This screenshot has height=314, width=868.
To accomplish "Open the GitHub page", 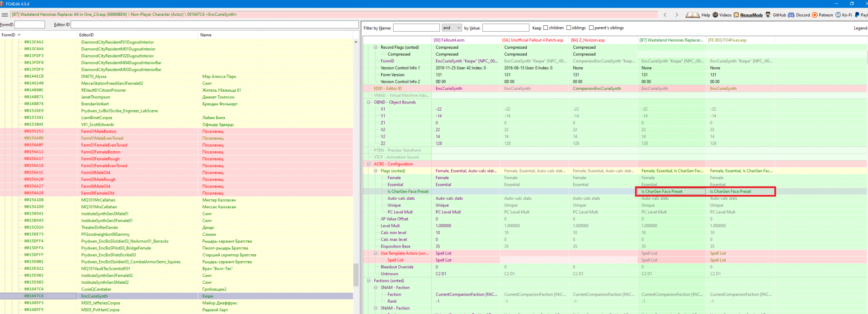I will point(768,15).
